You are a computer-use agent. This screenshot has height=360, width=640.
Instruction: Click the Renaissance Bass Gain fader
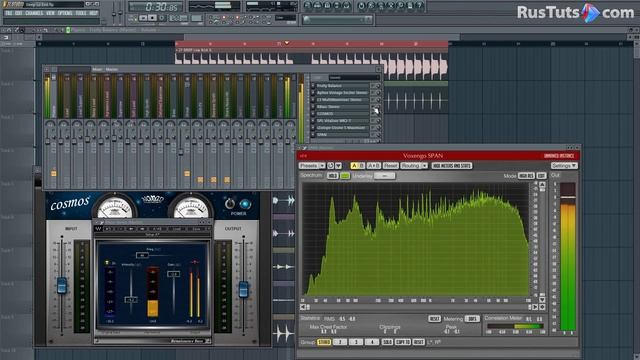tap(174, 274)
